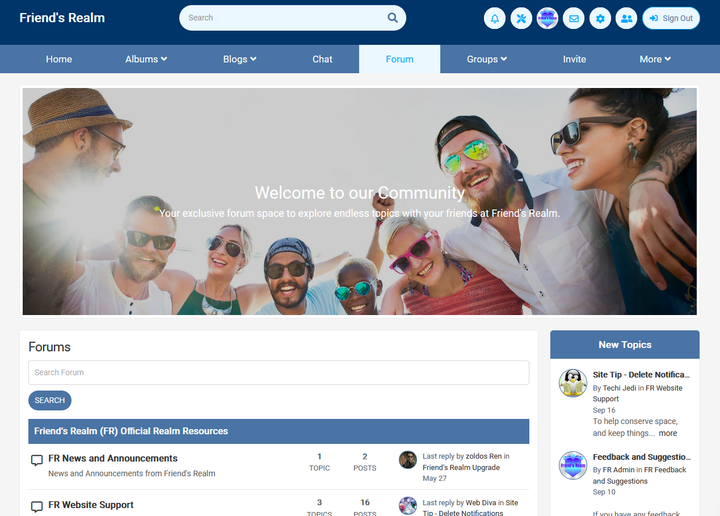The width and height of the screenshot is (720, 516).
Task: Open Web Diva's avatar in last reply
Action: [408, 506]
